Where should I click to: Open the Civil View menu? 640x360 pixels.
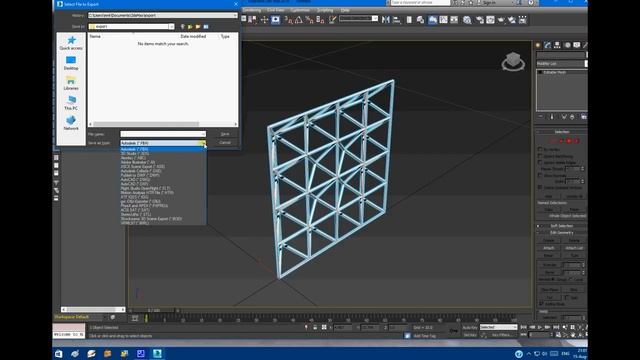coord(276,10)
